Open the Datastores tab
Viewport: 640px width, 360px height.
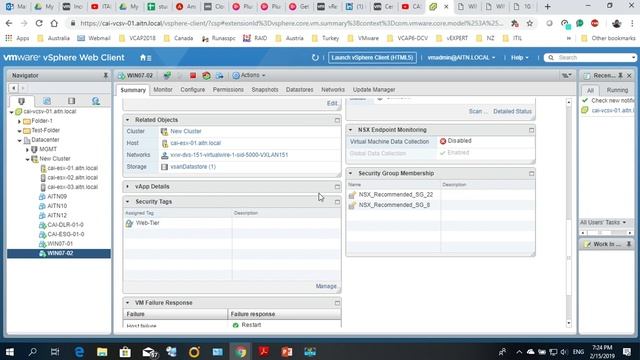tap(300, 89)
